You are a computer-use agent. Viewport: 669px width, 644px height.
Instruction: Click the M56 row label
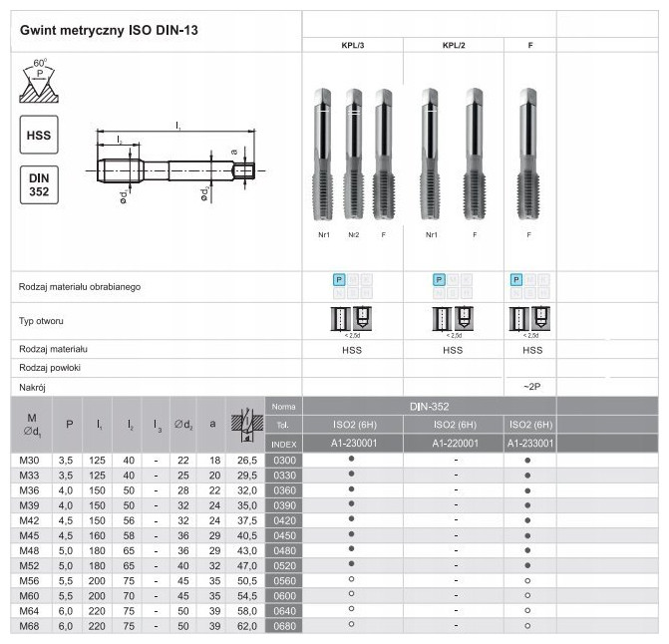pos(31,580)
